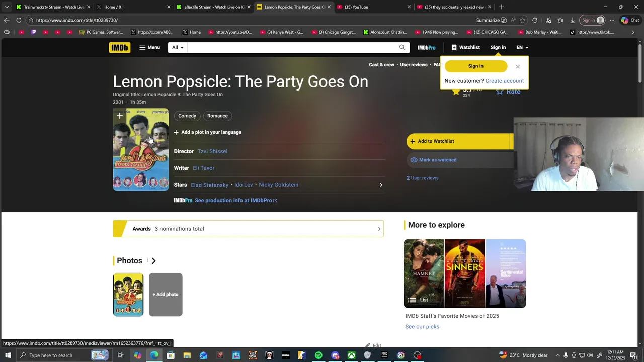Open IMDbPro link in header
The height and width of the screenshot is (362, 644).
(426, 47)
